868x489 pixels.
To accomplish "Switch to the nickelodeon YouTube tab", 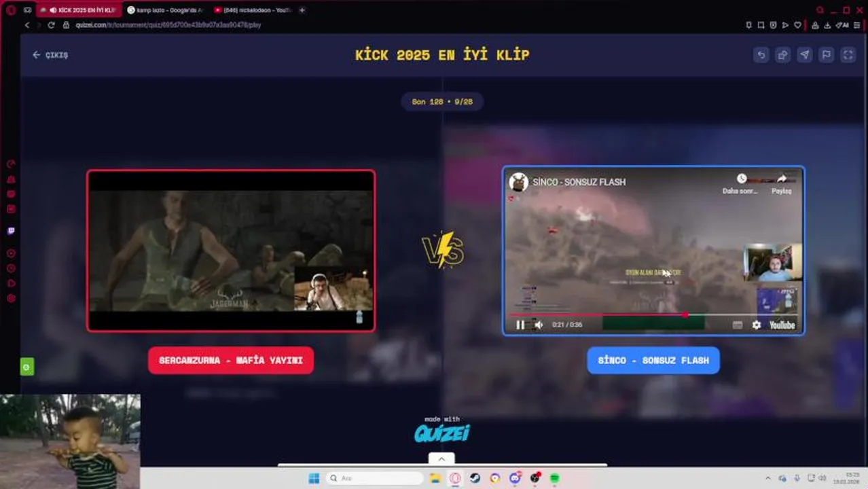I will pyautogui.click(x=252, y=10).
